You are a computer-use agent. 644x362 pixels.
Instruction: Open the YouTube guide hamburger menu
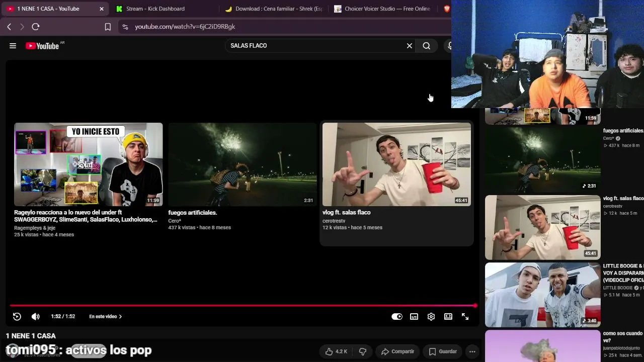click(13, 46)
